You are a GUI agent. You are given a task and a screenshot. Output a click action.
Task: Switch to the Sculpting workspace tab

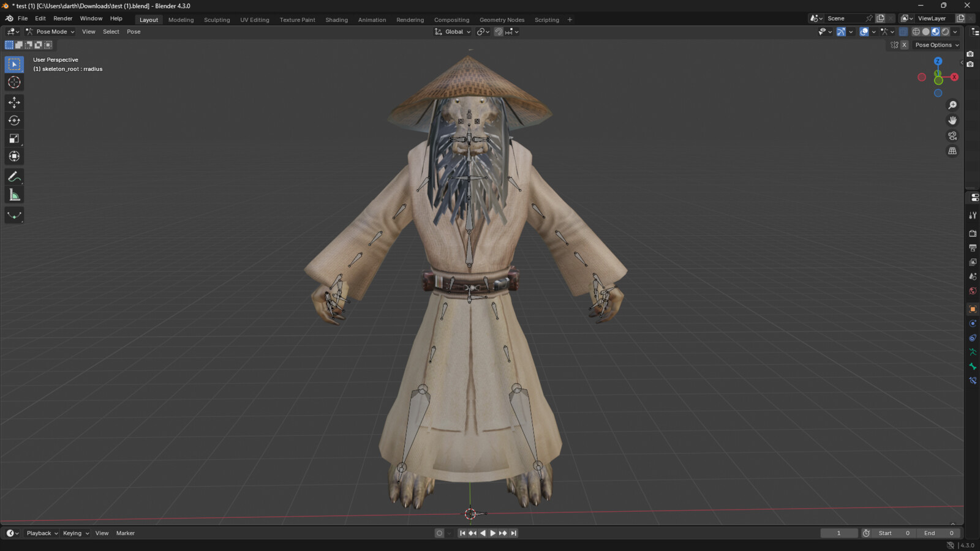tap(217, 20)
